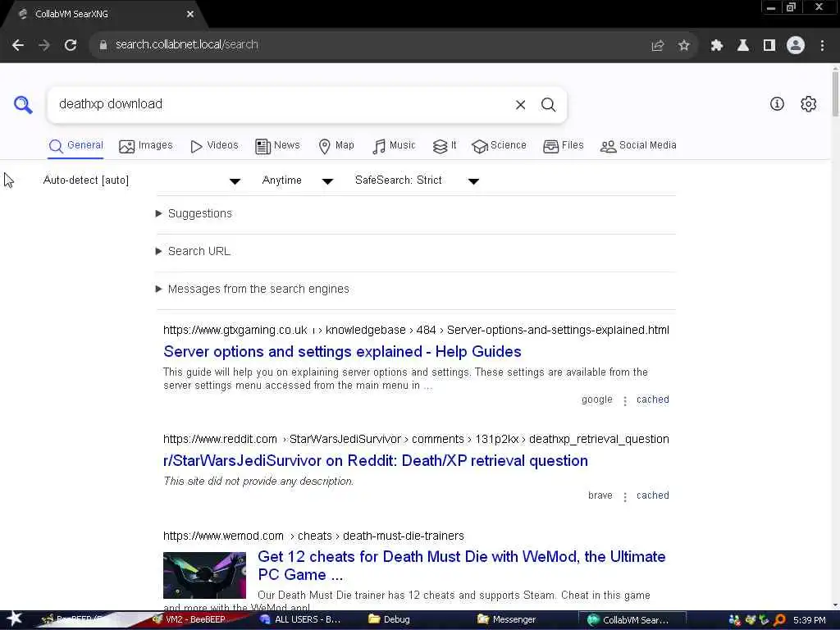Screen dimensions: 840x630
Task: Switch to the General category tab
Action: [x=76, y=146]
